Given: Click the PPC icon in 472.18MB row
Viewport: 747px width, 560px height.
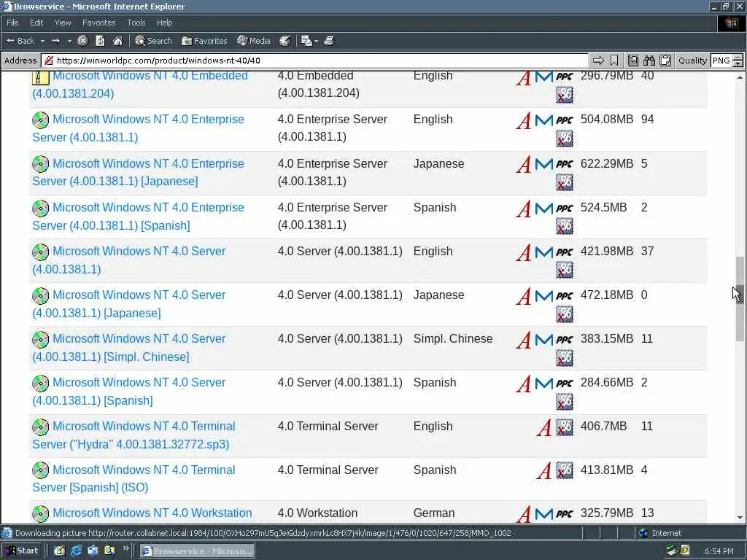Looking at the screenshot, I should pos(565,296).
